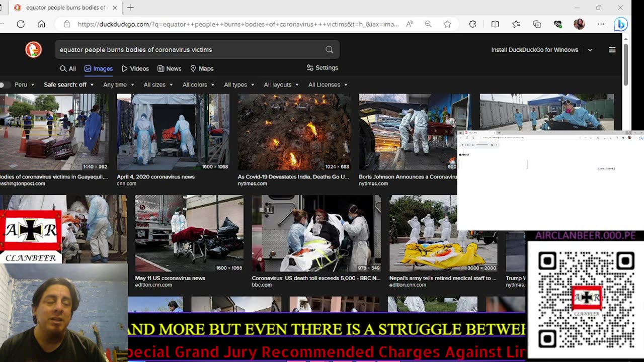This screenshot has width=644, height=362.
Task: Click Install DuckDuckGo for Windows link
Action: pyautogui.click(x=534, y=50)
